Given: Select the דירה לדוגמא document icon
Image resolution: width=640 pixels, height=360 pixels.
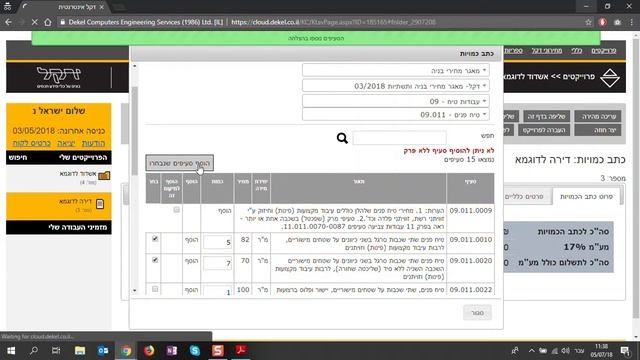Looking at the screenshot, I should pyautogui.click(x=100, y=204).
